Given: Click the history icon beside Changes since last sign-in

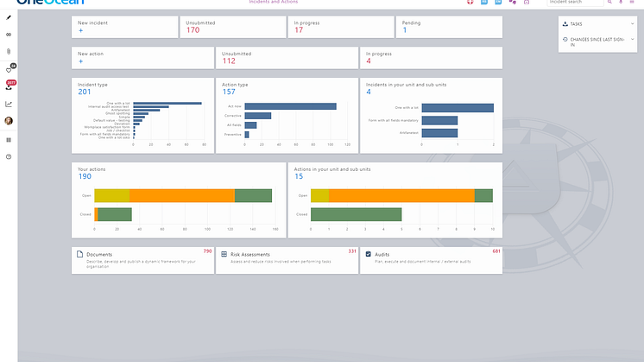Looking at the screenshot, I should coord(565,40).
